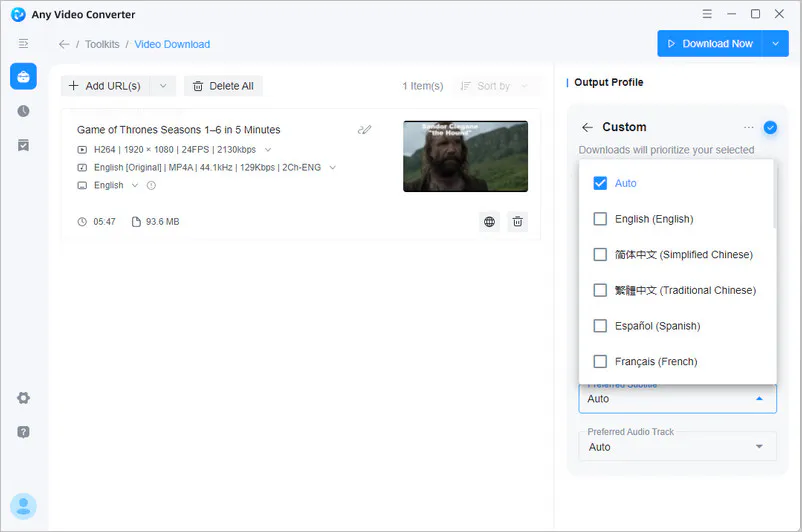Click the subtitle icon next to English

(x=82, y=185)
